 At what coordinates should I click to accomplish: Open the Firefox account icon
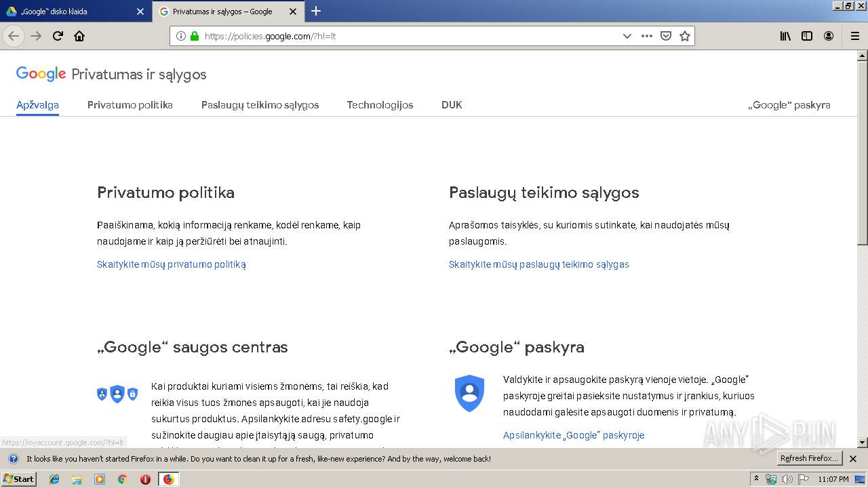coord(829,36)
